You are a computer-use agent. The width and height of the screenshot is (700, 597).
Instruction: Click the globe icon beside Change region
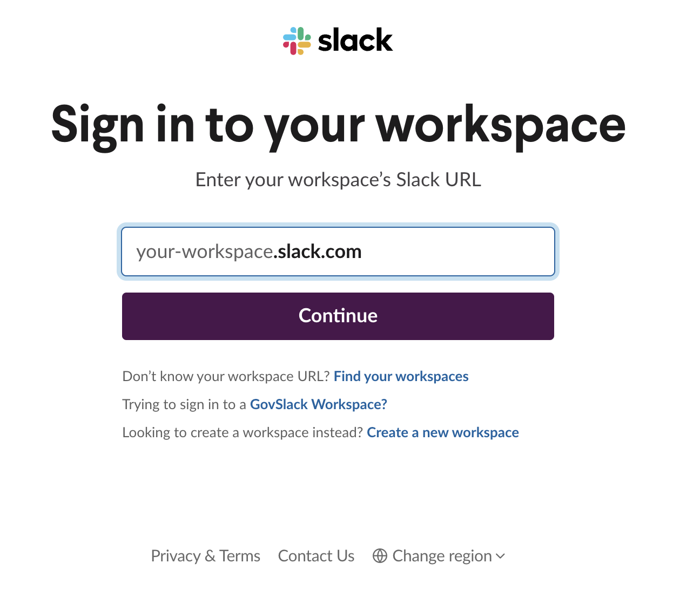tap(380, 556)
